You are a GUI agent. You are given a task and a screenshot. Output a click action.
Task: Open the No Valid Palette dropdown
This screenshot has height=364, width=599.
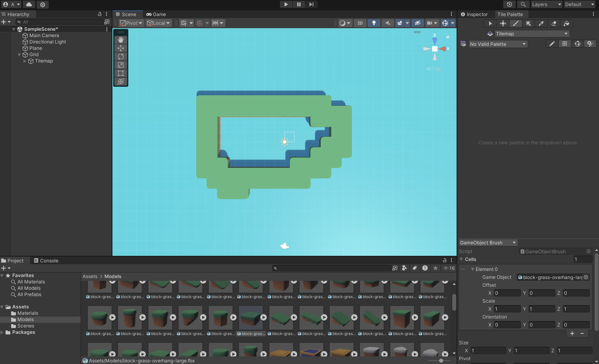click(x=498, y=44)
